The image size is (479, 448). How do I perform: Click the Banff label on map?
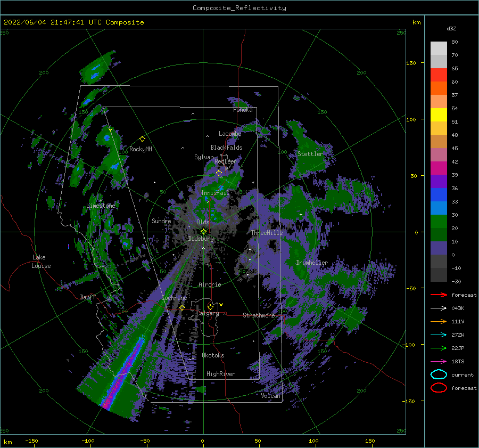88,297
